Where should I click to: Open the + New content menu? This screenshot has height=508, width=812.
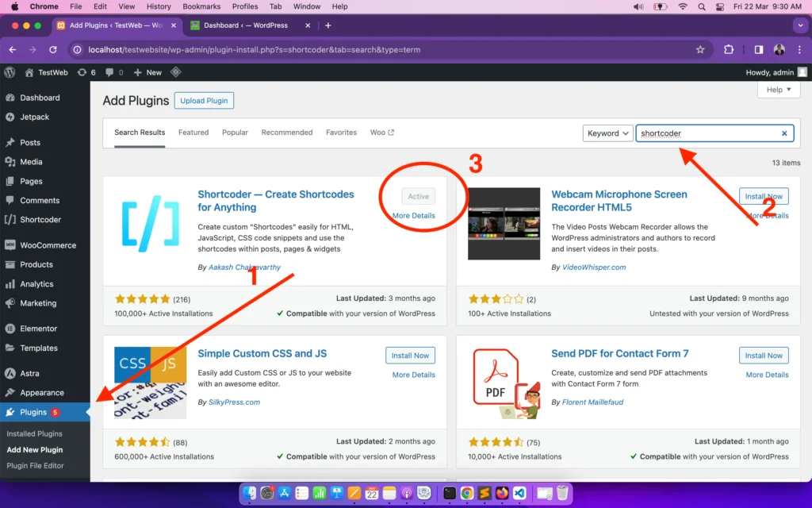[x=147, y=72]
